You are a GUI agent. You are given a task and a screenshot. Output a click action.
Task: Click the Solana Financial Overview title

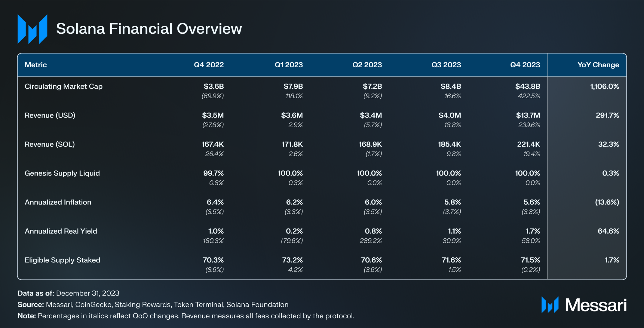[149, 29]
